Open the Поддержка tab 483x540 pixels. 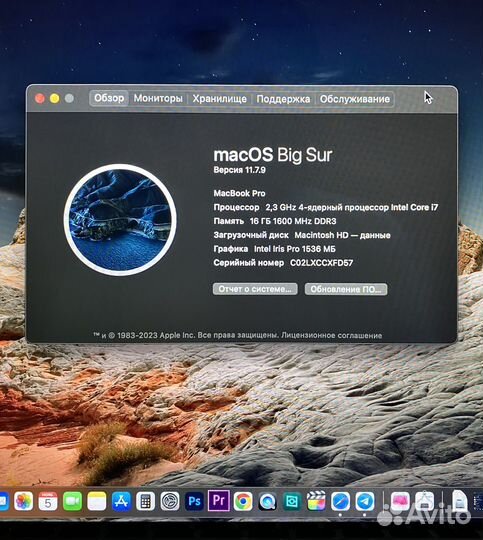283,99
